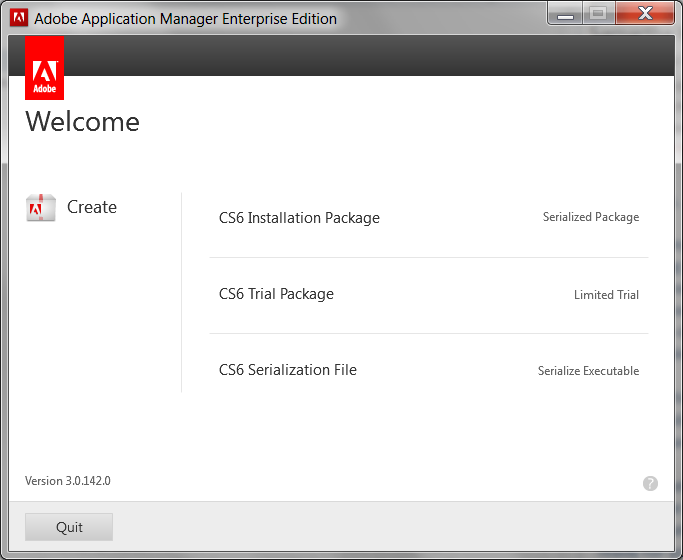Quit the Application Manager

[69, 527]
